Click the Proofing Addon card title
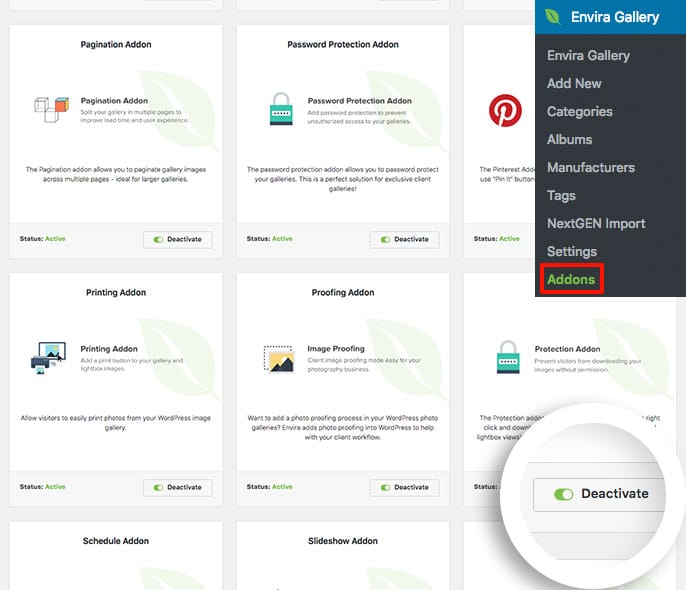 tap(343, 293)
